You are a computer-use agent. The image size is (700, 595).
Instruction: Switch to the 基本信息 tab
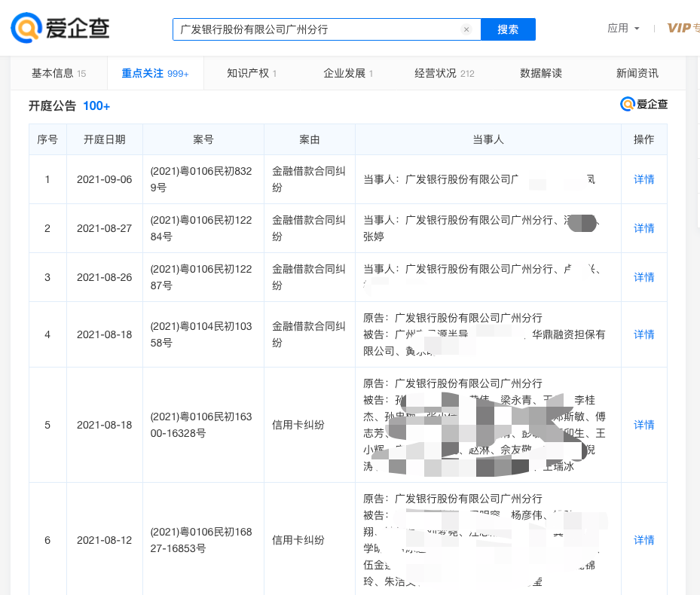click(x=59, y=73)
